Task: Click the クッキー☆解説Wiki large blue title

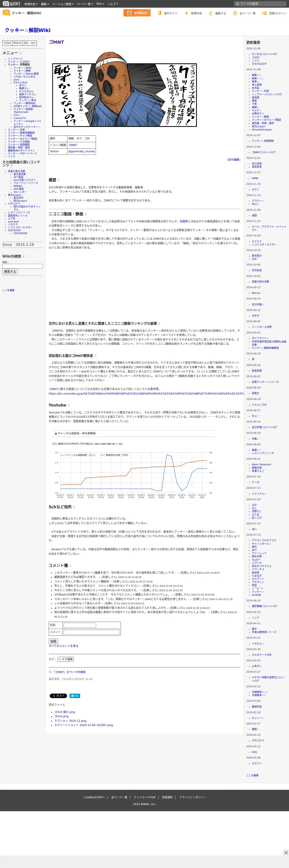Action: coord(28,30)
